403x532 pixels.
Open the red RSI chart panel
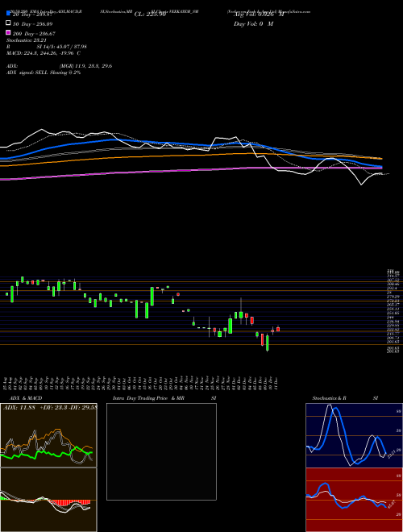pyautogui.click(x=354, y=500)
